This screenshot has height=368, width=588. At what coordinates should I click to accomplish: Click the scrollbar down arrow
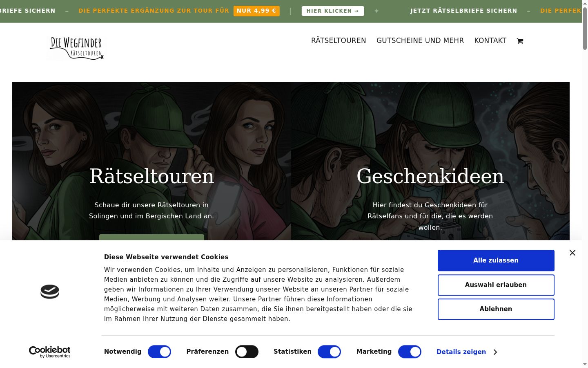click(x=585, y=364)
